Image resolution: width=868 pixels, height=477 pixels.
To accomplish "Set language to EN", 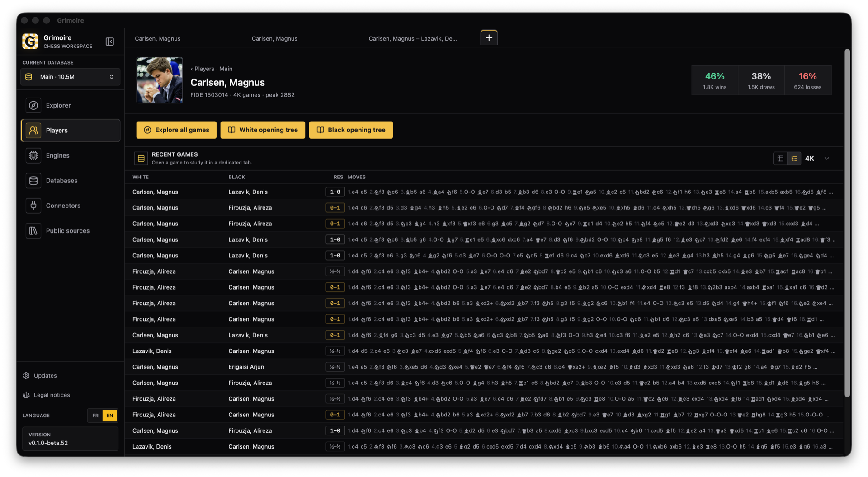I will 110,416.
